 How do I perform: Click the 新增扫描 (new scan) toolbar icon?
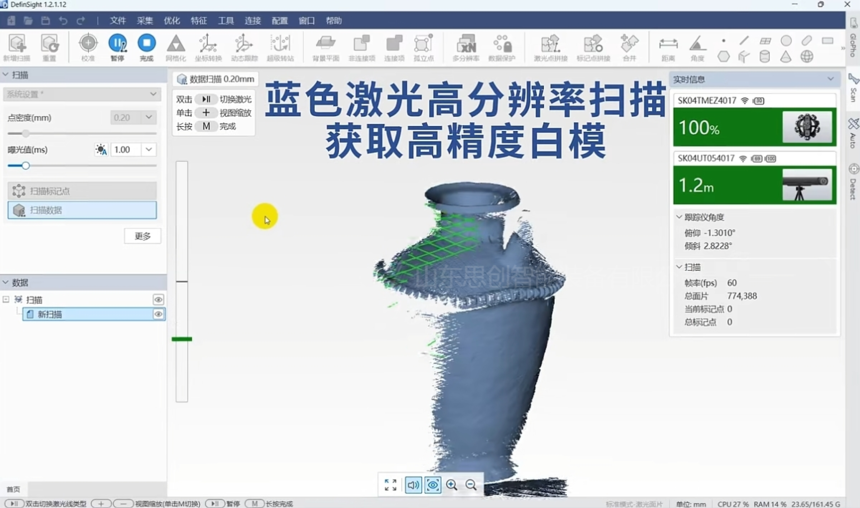tap(17, 47)
